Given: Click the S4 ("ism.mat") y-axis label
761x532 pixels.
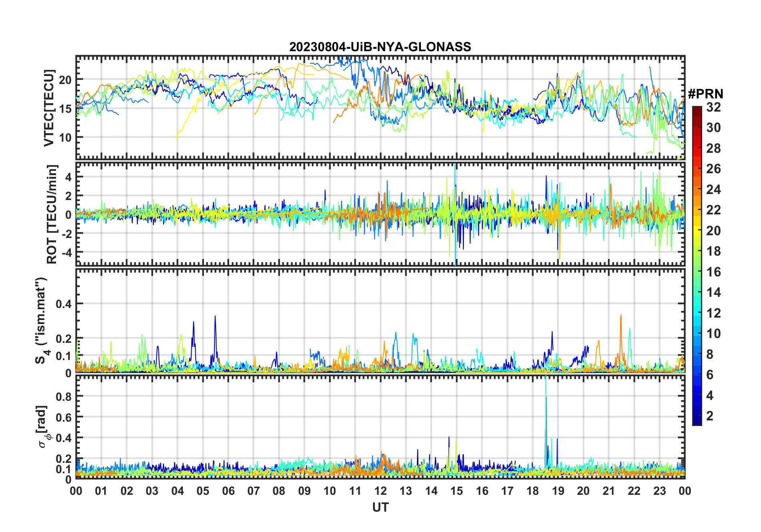Looking at the screenshot, I should (x=42, y=321).
